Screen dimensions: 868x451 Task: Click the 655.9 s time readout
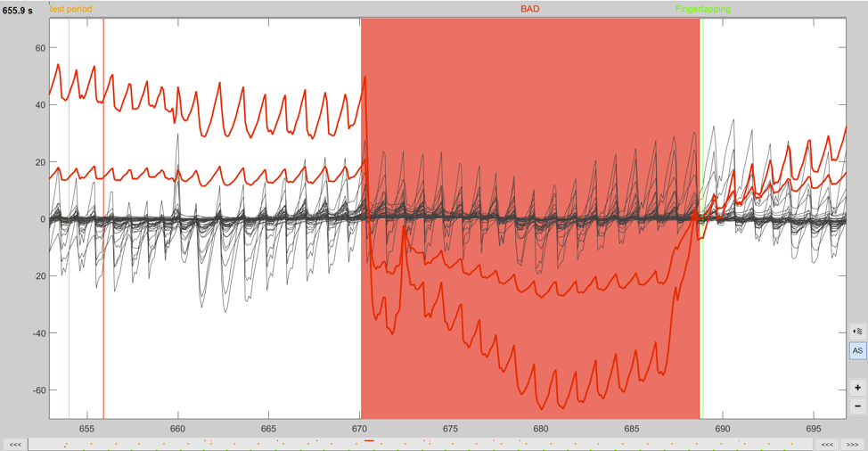(x=18, y=11)
